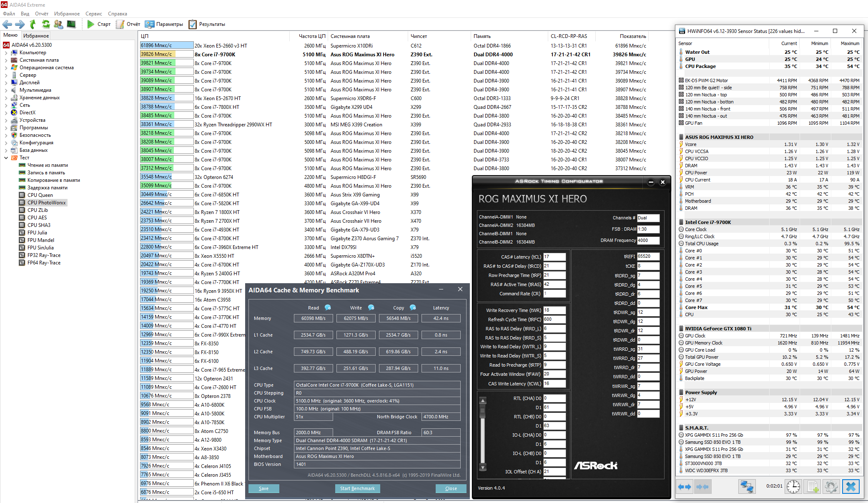Viewport: 868px width, 503px height.
Task: Click the green up-arrow toolbar icon
Action: [33, 24]
